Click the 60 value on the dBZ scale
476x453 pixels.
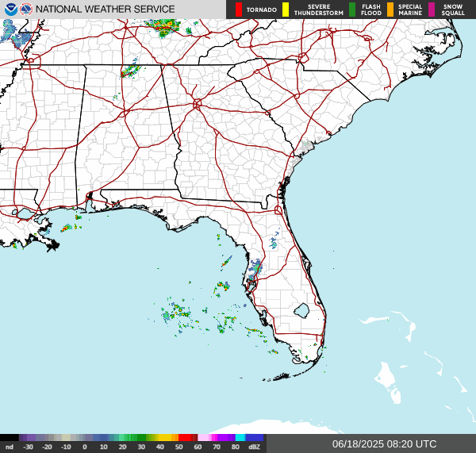[x=198, y=447]
